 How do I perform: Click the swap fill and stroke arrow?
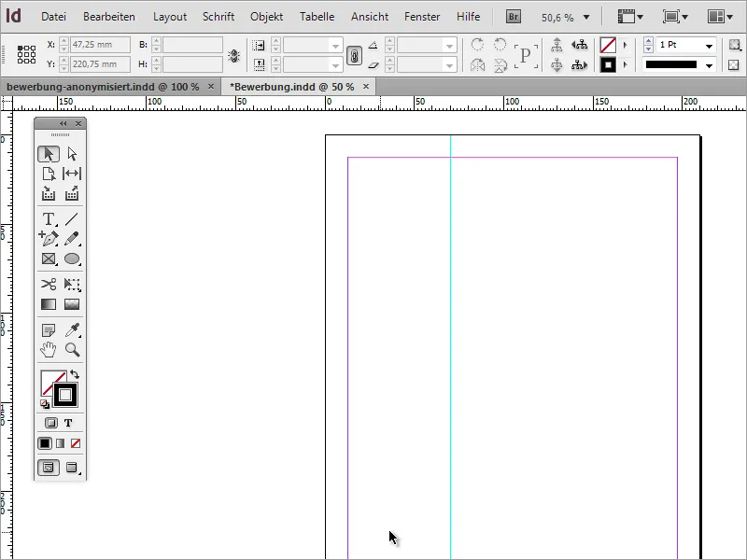75,374
